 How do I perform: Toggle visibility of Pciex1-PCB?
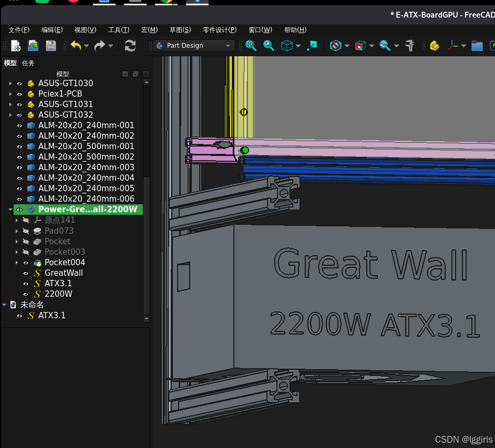19,94
